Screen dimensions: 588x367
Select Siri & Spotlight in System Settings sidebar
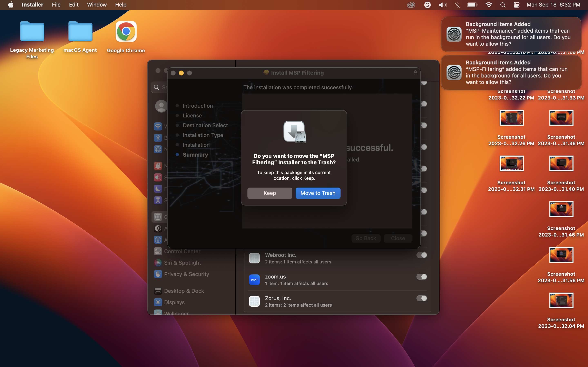point(182,263)
